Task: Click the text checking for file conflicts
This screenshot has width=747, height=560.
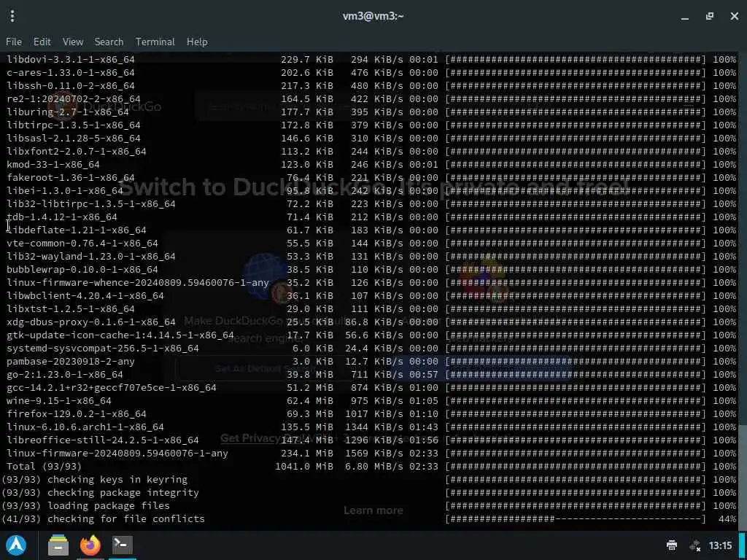Action: (125, 518)
